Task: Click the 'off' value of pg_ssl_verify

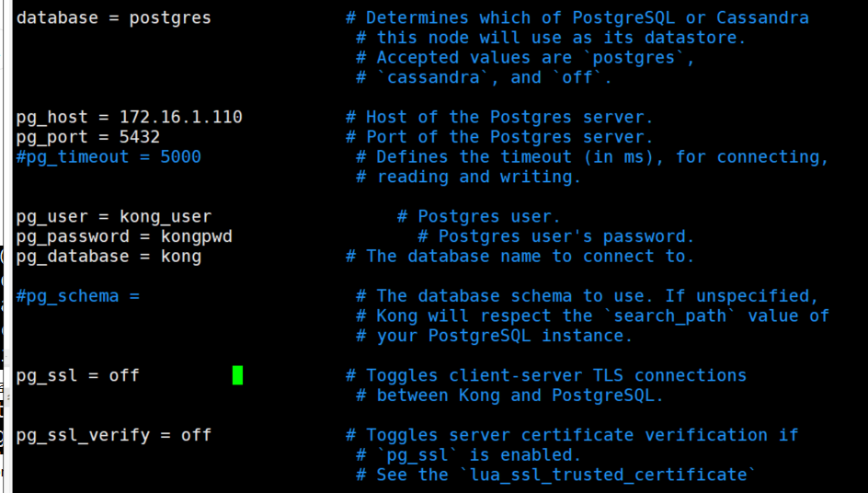Action: (x=196, y=435)
